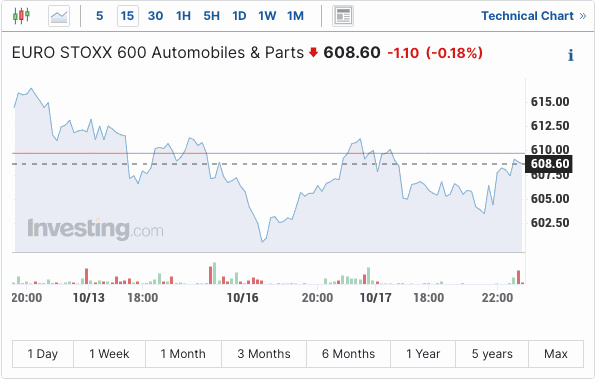Show the 5 years range

(x=492, y=354)
